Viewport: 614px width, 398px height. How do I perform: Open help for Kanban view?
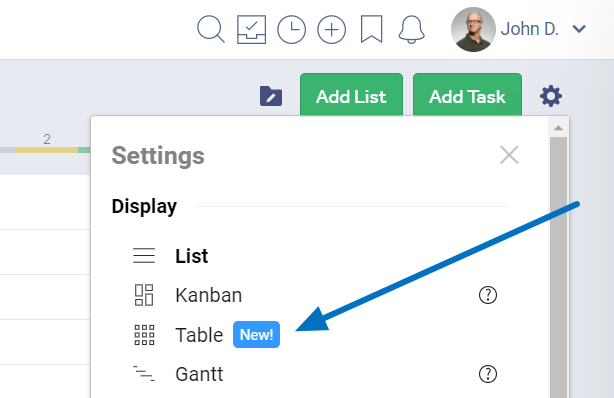[488, 295]
